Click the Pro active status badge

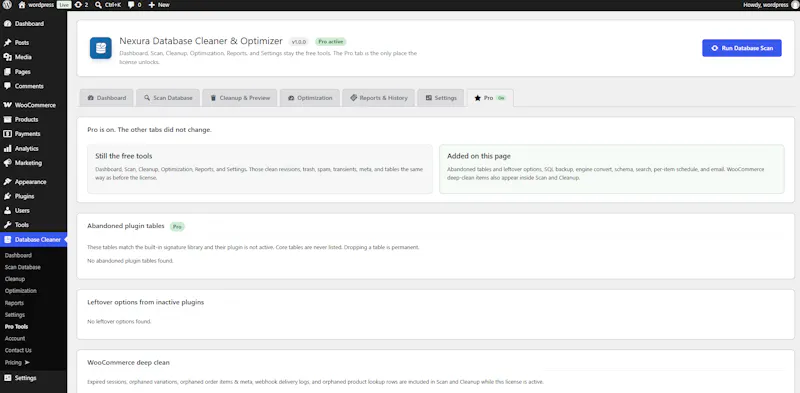(x=331, y=42)
